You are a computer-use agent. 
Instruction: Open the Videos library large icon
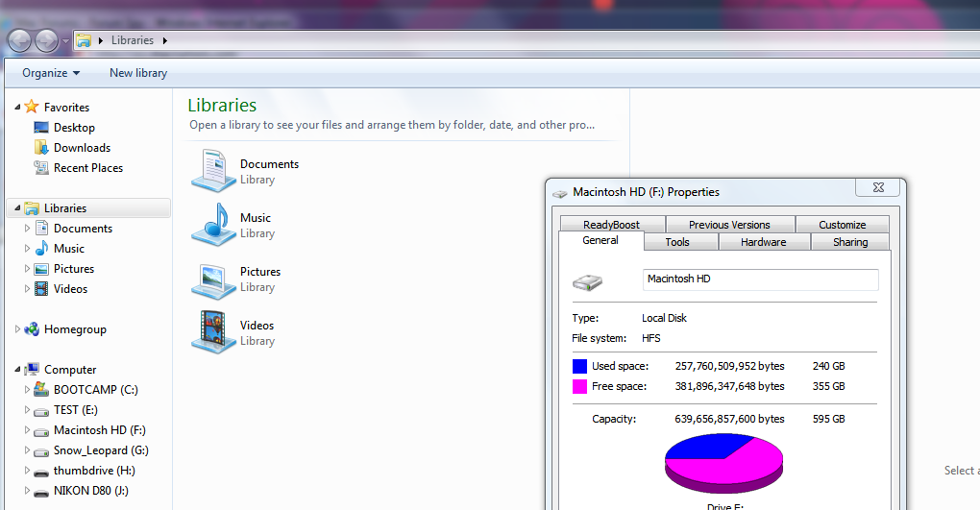click(213, 332)
